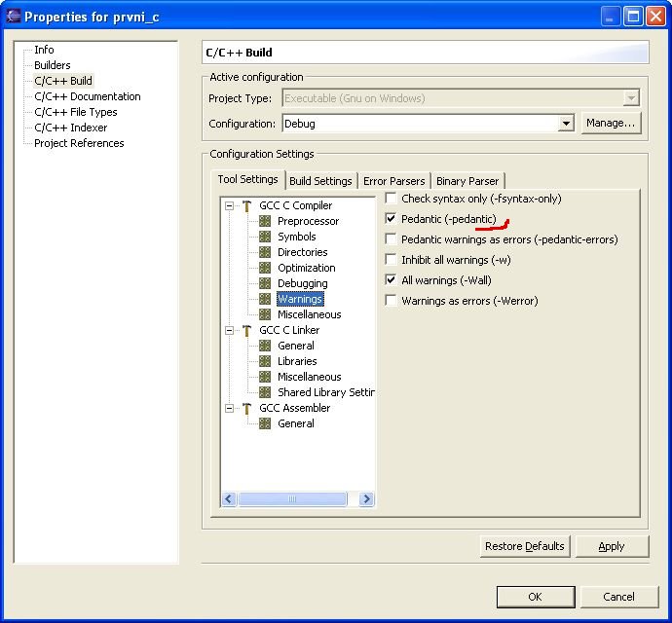
Task: Select the Libraries settings icon
Action: pyautogui.click(x=265, y=361)
